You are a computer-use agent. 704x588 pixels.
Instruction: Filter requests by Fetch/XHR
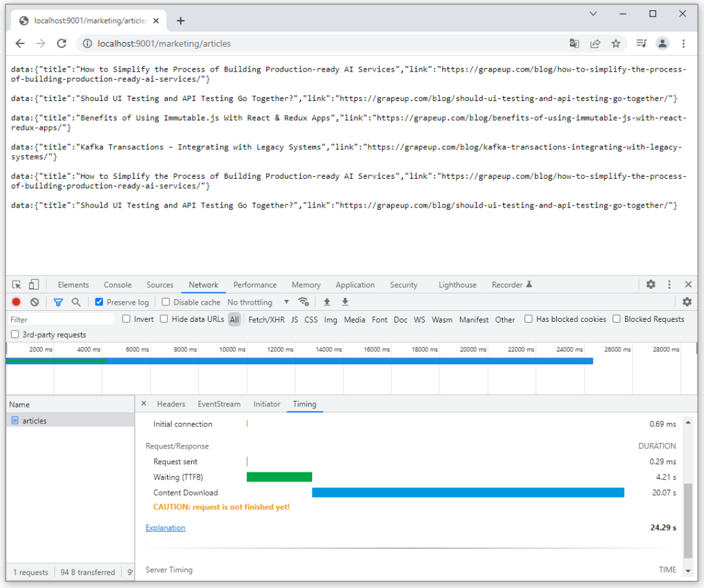[x=267, y=319]
